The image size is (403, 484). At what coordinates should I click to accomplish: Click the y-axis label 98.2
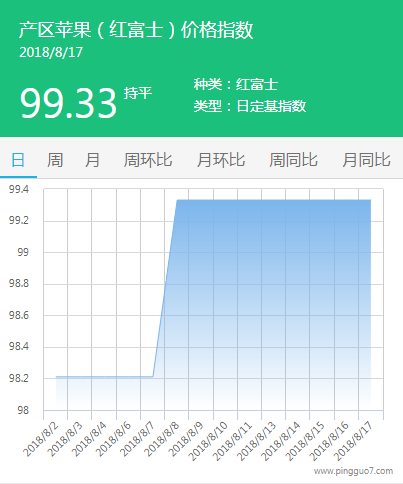pos(19,378)
